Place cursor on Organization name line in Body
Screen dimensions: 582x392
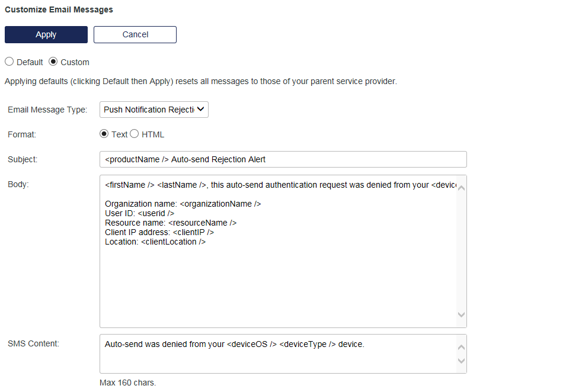[x=183, y=204]
